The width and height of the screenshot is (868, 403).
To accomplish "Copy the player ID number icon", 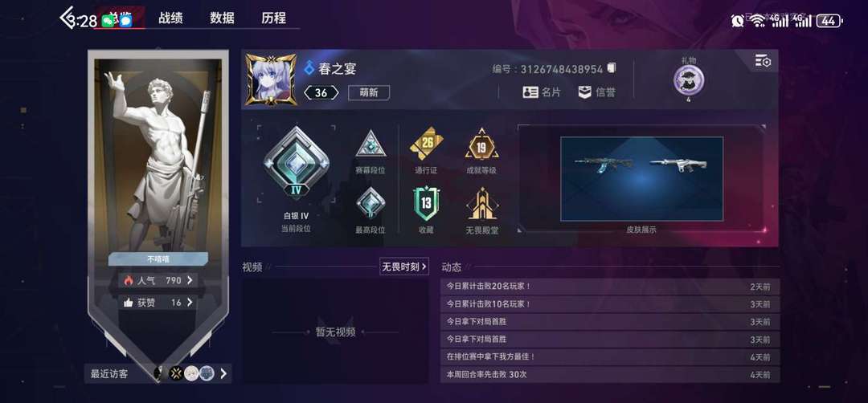I will (x=611, y=68).
